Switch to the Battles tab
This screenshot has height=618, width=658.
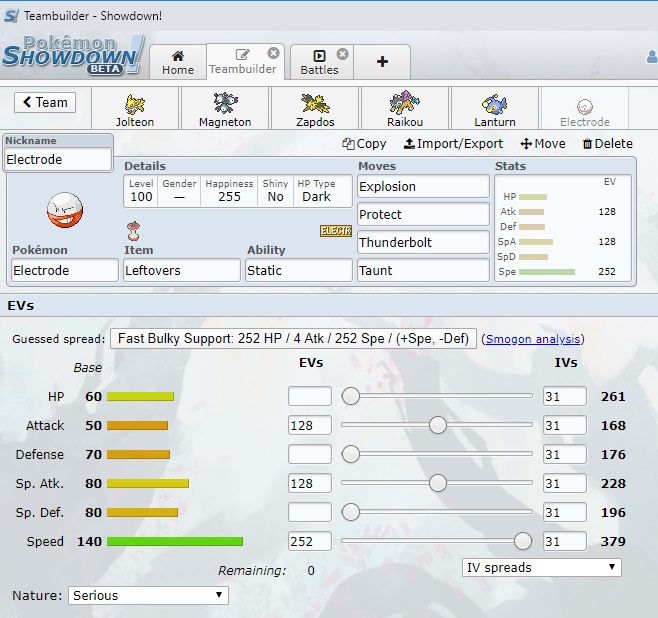point(319,62)
